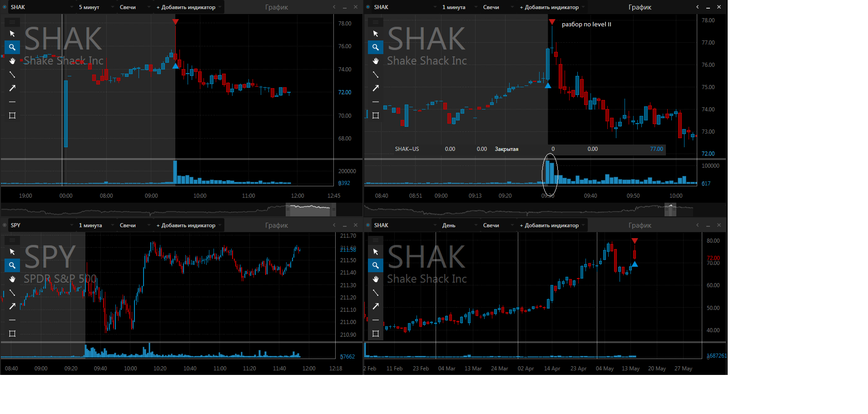The height and width of the screenshot is (414, 868).
Task: Click 'разбор по level II' annotation text
Action: coord(586,25)
